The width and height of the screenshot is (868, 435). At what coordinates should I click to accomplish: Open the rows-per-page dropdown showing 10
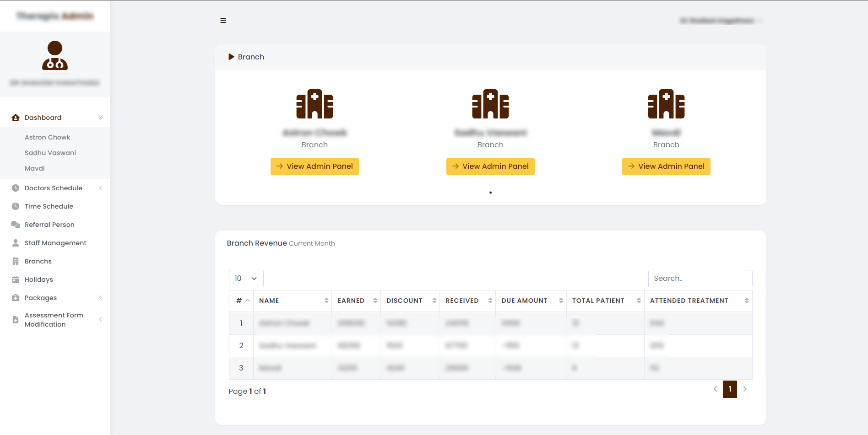[246, 279]
